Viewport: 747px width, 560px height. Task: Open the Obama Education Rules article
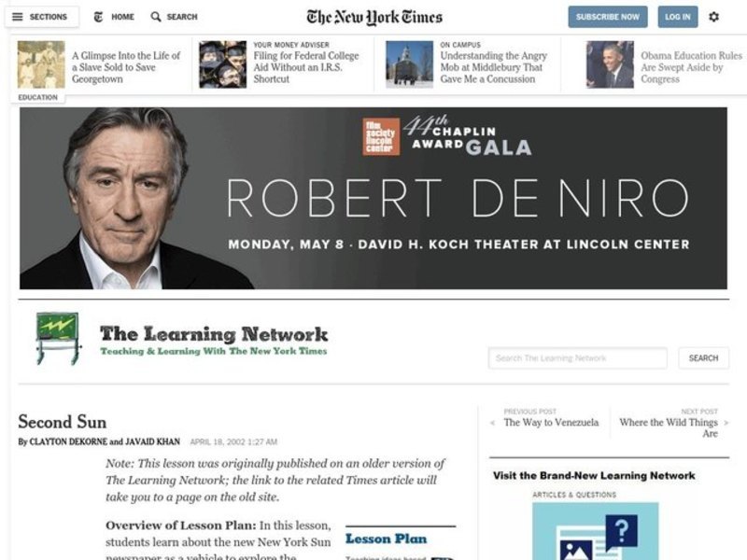tap(691, 67)
